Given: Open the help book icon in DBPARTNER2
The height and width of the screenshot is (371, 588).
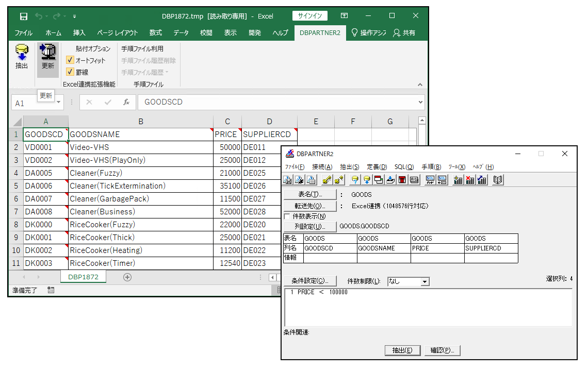Looking at the screenshot, I should (x=498, y=180).
